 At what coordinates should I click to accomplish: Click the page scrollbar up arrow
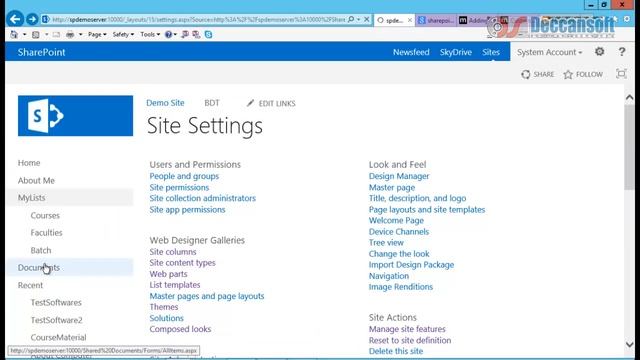(629, 97)
